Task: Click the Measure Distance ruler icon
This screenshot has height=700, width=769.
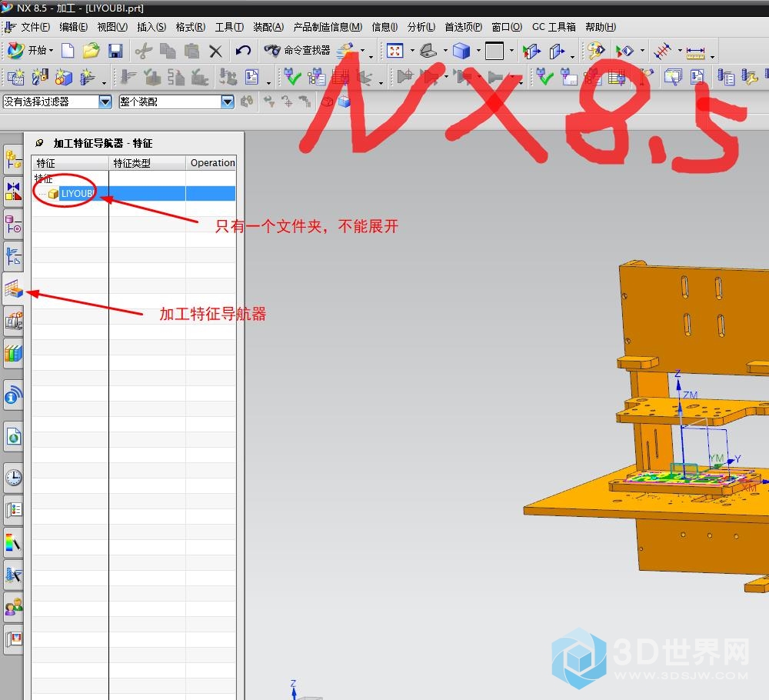Action: click(695, 52)
